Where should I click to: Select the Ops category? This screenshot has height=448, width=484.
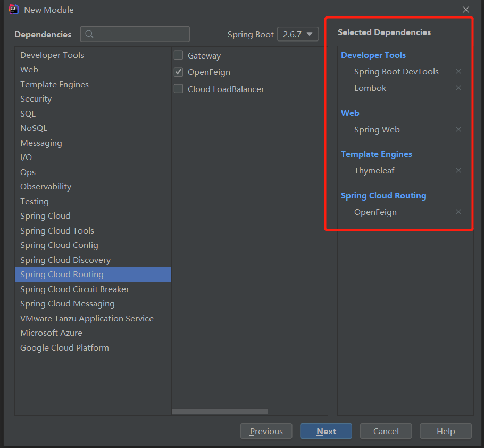[x=93, y=172]
